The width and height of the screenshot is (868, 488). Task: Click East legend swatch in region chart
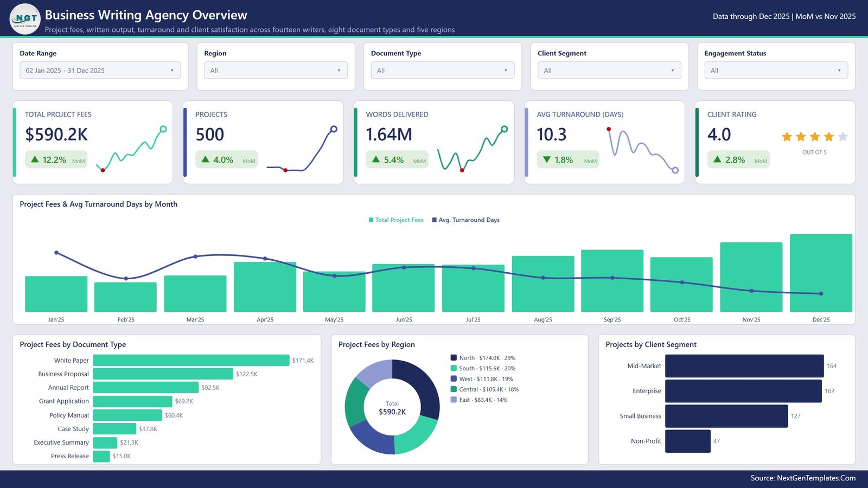point(454,400)
